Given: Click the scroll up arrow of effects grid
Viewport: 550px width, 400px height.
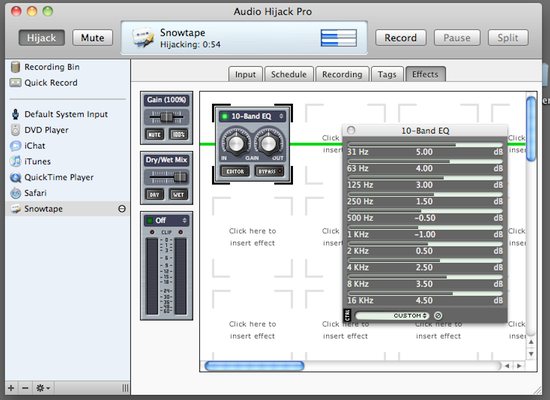Looking at the screenshot, I should click(531, 342).
